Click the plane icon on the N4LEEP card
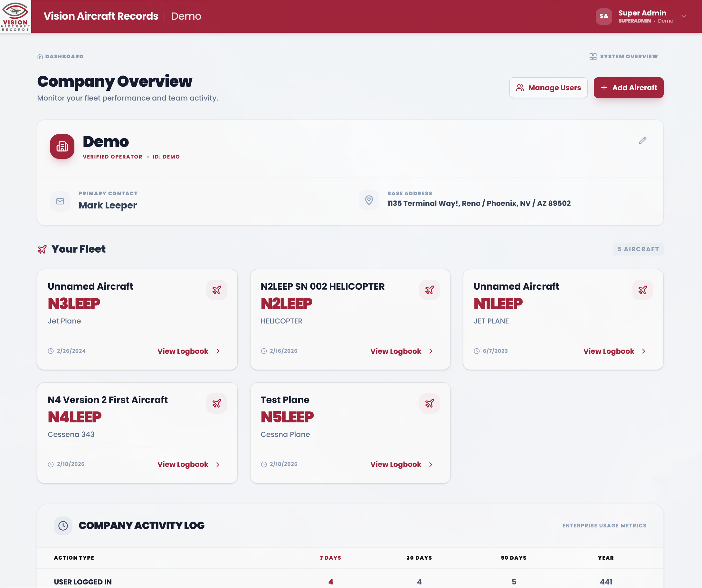 pyautogui.click(x=216, y=403)
